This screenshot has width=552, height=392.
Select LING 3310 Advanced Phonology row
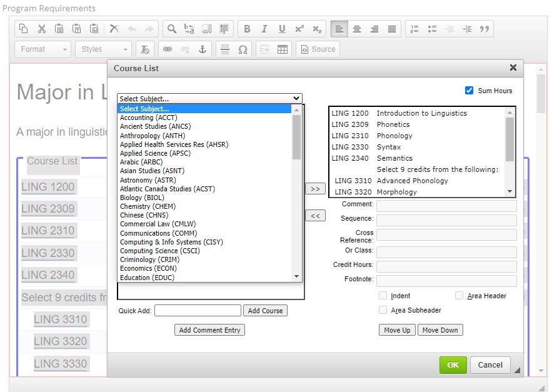417,181
